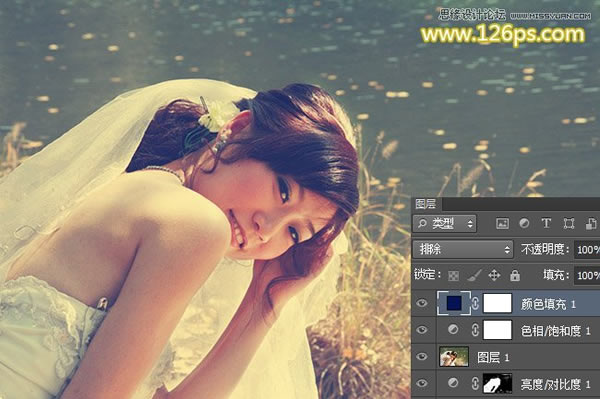Open the 类型 filter type dropdown

click(445, 223)
